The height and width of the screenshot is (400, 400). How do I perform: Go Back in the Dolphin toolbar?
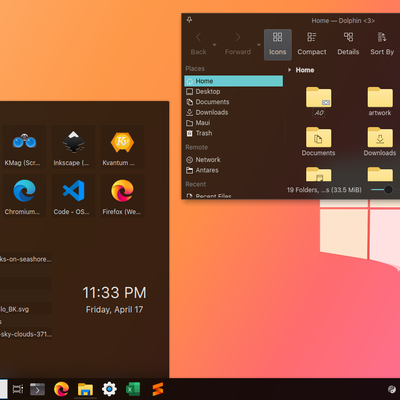[198, 44]
